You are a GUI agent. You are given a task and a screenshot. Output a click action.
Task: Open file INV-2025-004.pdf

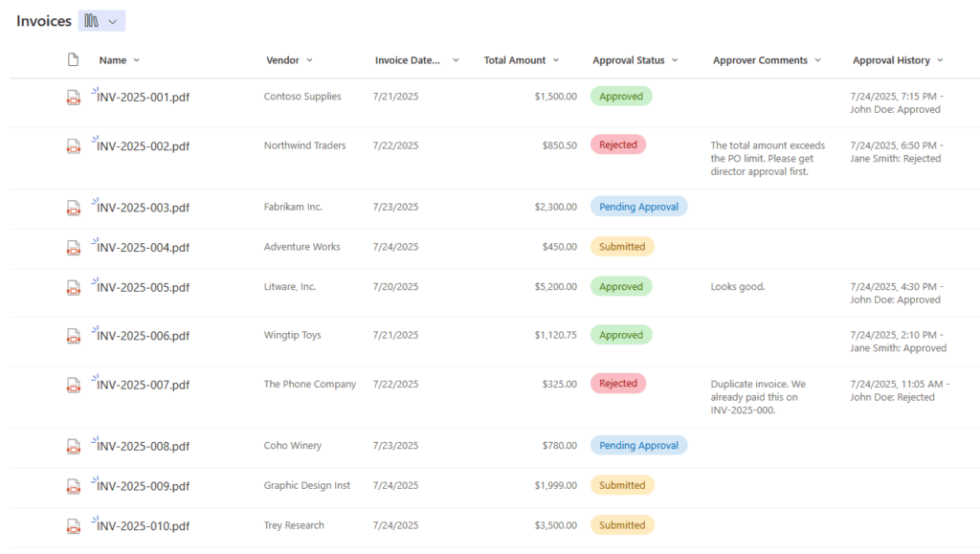pos(144,247)
